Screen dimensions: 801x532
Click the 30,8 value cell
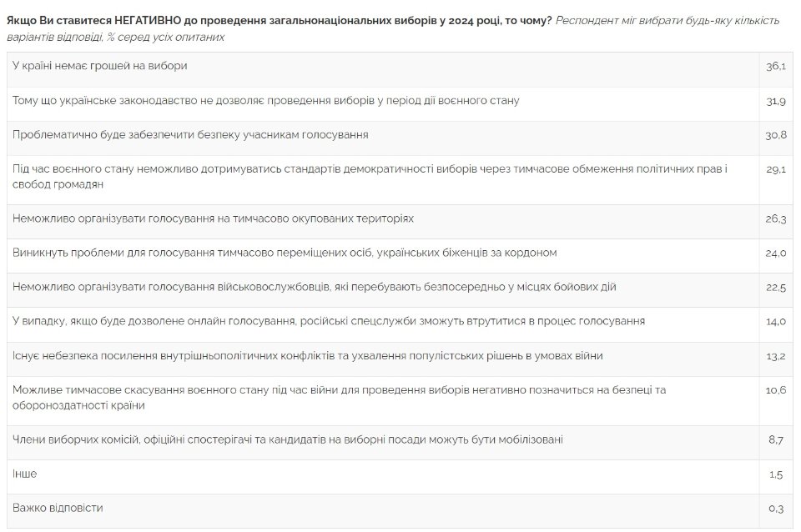pos(776,135)
